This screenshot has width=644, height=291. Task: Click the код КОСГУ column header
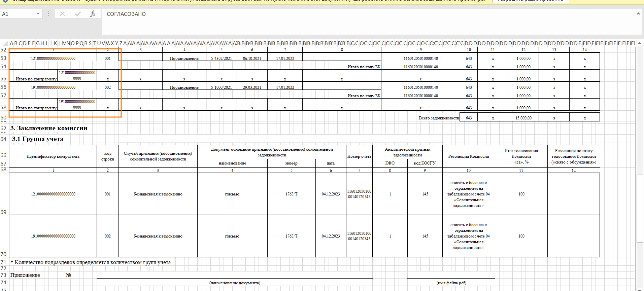tap(425, 163)
